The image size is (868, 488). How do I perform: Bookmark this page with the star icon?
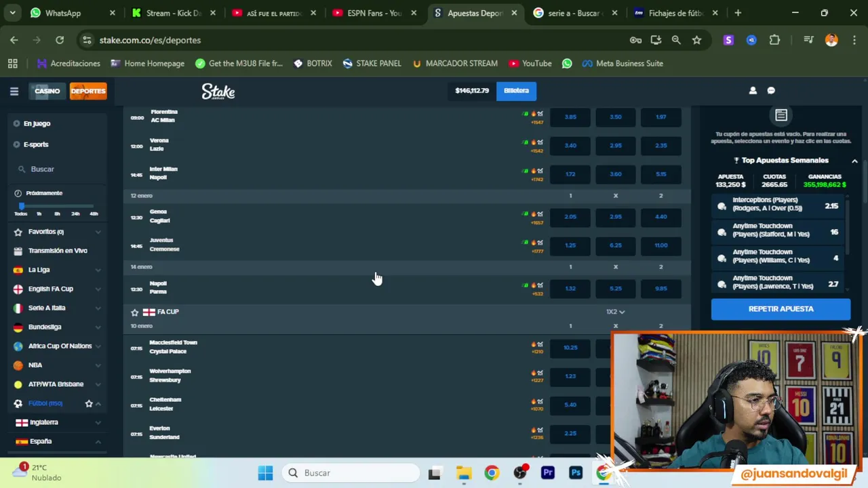click(x=696, y=40)
